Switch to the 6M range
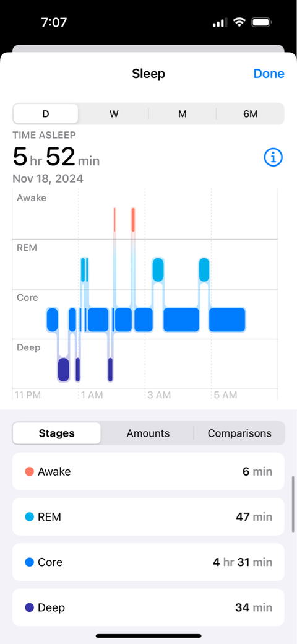The width and height of the screenshot is (297, 644). click(x=250, y=114)
